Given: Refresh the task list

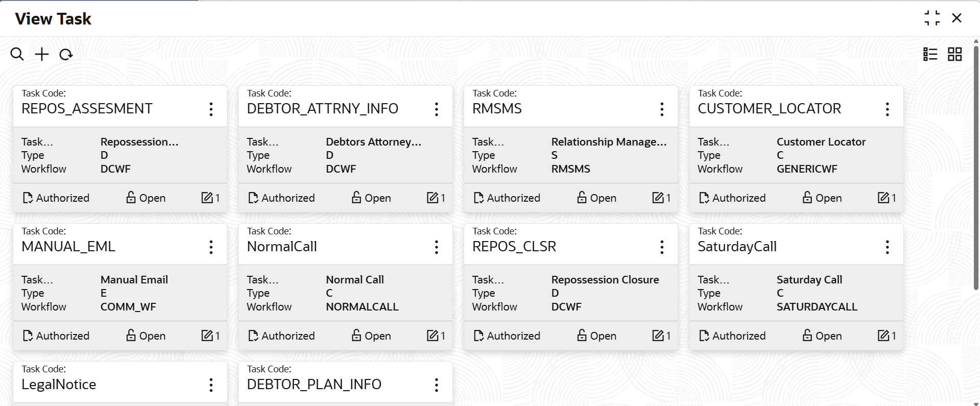Looking at the screenshot, I should pos(66,54).
